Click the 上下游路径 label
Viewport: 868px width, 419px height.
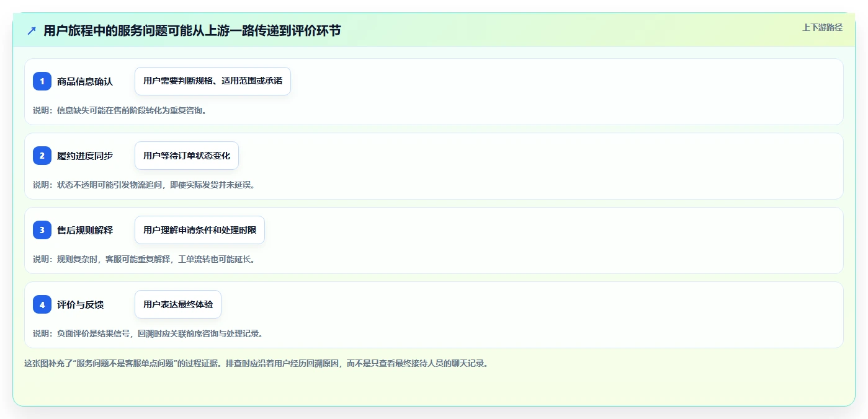coord(822,27)
